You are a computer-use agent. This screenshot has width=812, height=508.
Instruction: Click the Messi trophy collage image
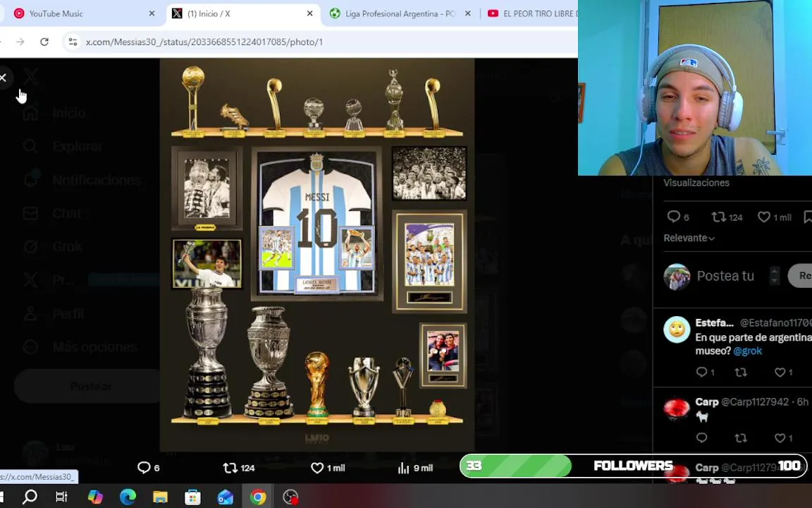click(317, 255)
